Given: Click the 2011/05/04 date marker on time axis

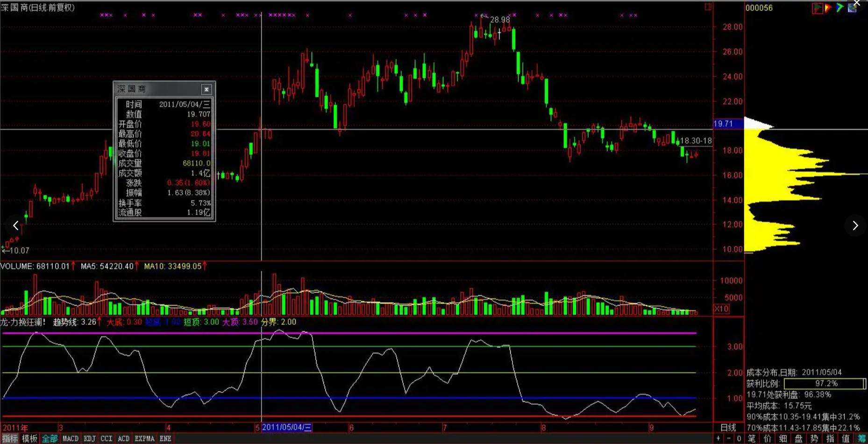Looking at the screenshot, I should (x=286, y=427).
